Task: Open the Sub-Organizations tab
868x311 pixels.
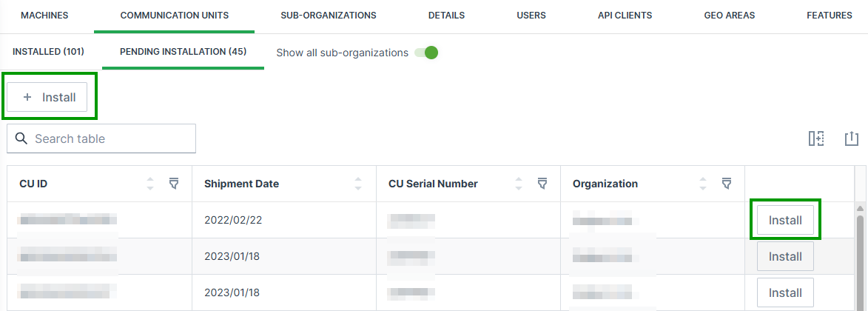Action: click(329, 16)
